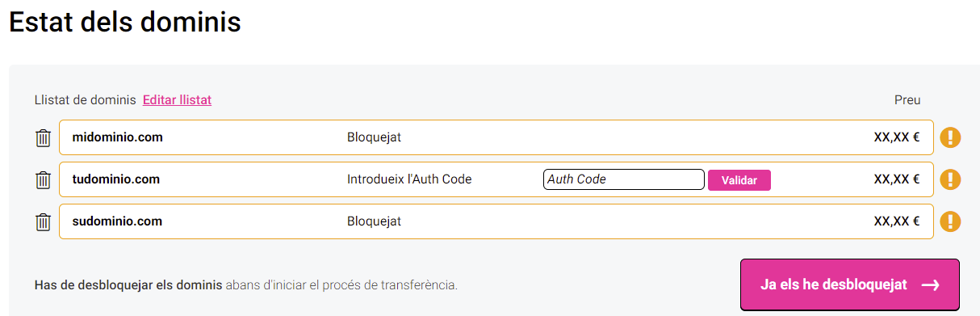980x316 pixels.
Task: Remove sudominio.com with its trash icon
Action: pos(44,221)
